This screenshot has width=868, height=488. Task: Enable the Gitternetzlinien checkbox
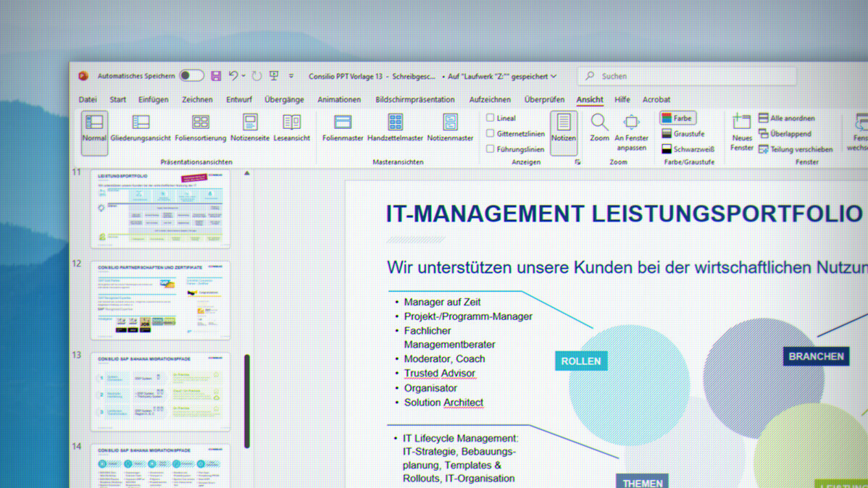(490, 133)
